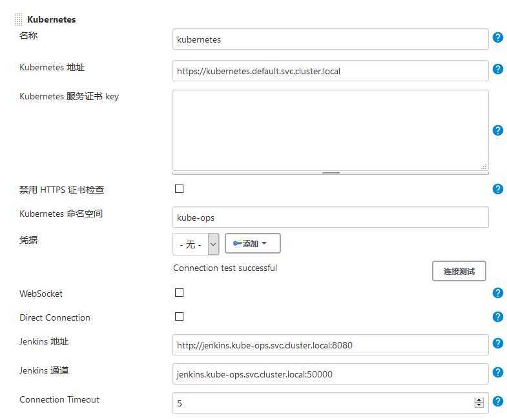Open help for WebSocket option
507x420 pixels.
497,293
